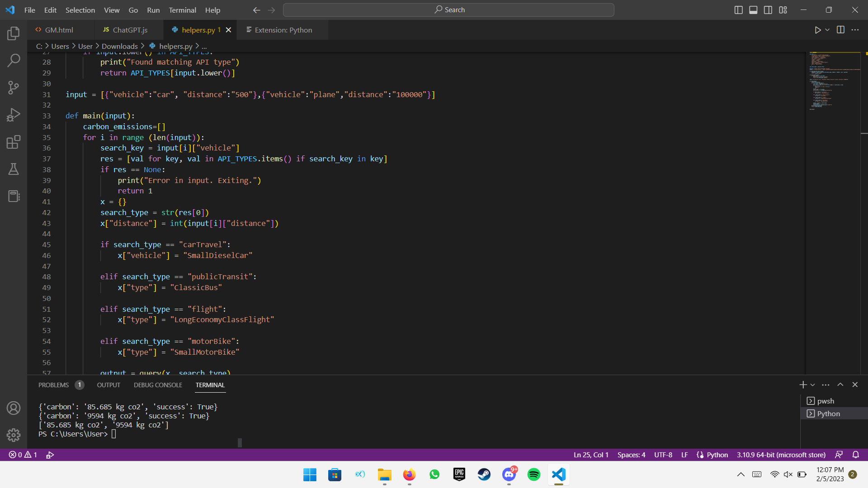This screenshot has width=868, height=488.
Task: Open the Explorer view in activity bar
Action: (x=14, y=33)
